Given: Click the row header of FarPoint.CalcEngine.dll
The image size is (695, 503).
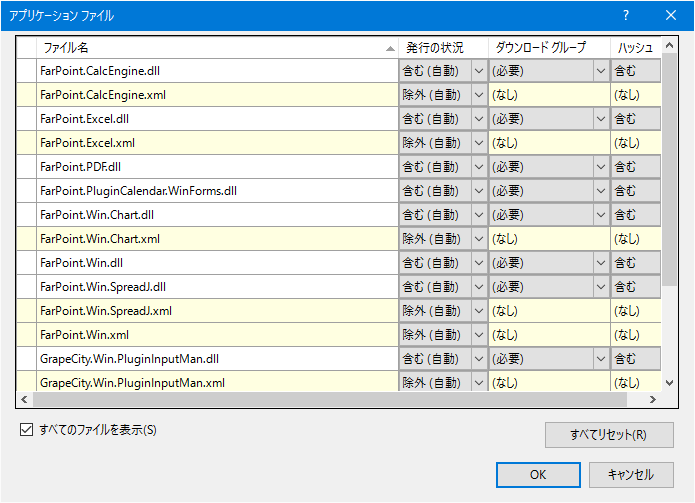Looking at the screenshot, I should 27,71.
